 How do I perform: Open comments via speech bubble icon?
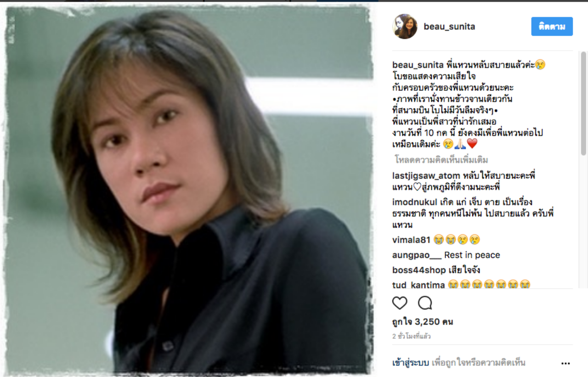(425, 303)
